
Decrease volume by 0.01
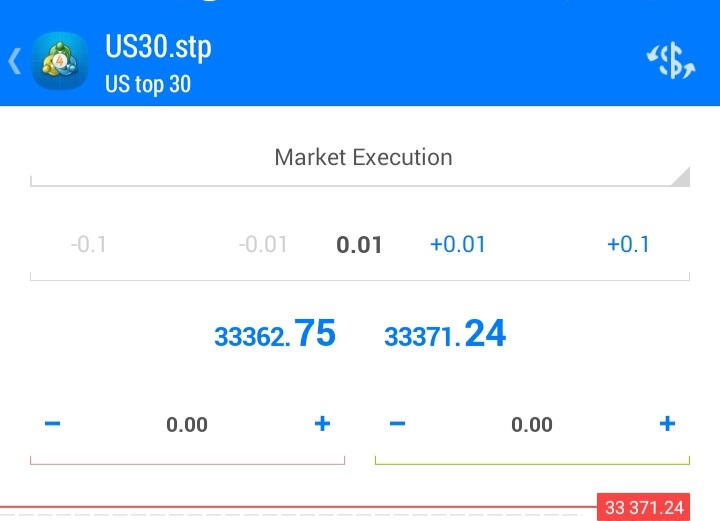click(263, 245)
